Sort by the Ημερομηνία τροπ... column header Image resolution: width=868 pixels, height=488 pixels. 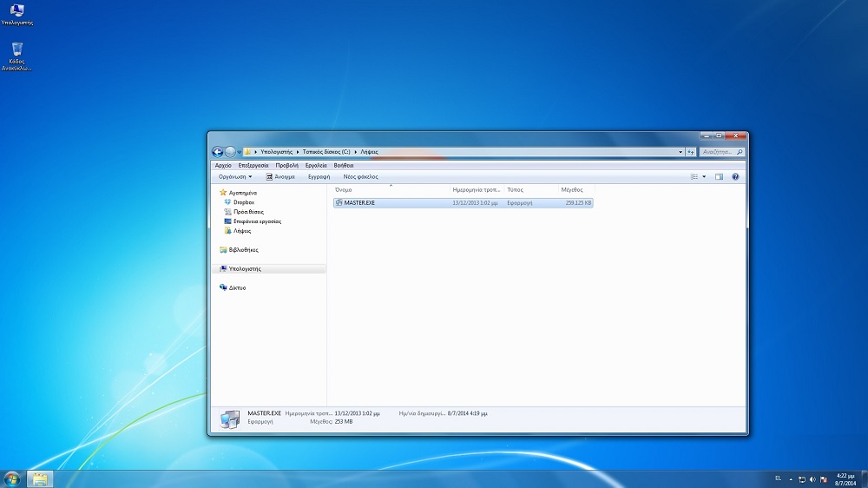click(477, 189)
